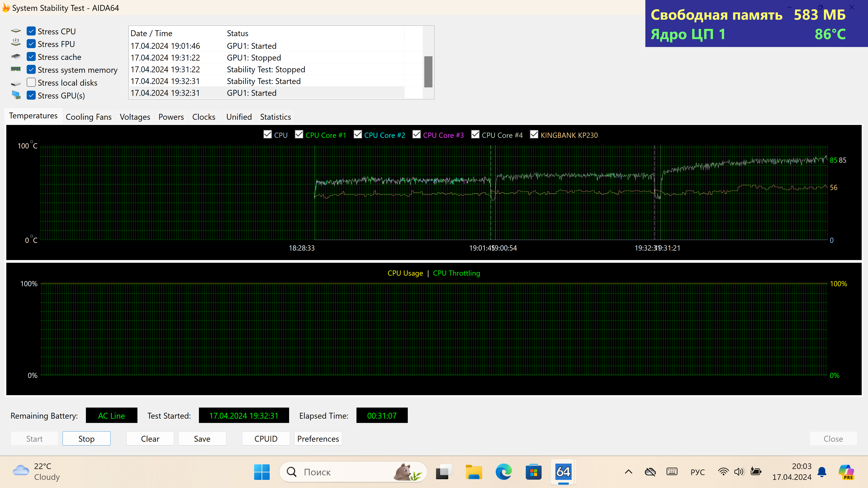This screenshot has height=488, width=868.
Task: Click the Wi-Fi network tray icon
Action: click(x=723, y=472)
